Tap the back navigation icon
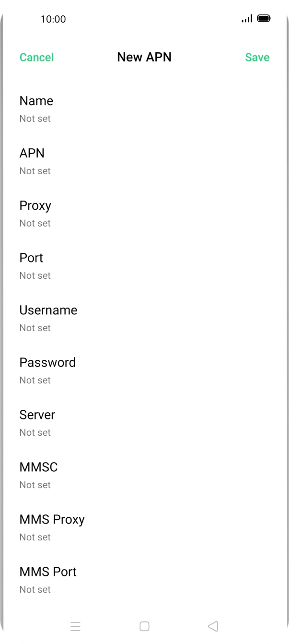Image resolution: width=289 pixels, height=644 pixels. (x=212, y=626)
